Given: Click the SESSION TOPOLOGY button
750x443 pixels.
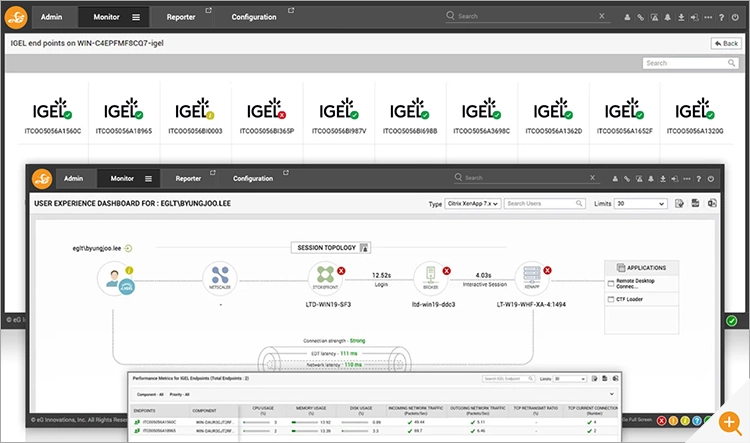Looking at the screenshot, I should coord(331,248).
